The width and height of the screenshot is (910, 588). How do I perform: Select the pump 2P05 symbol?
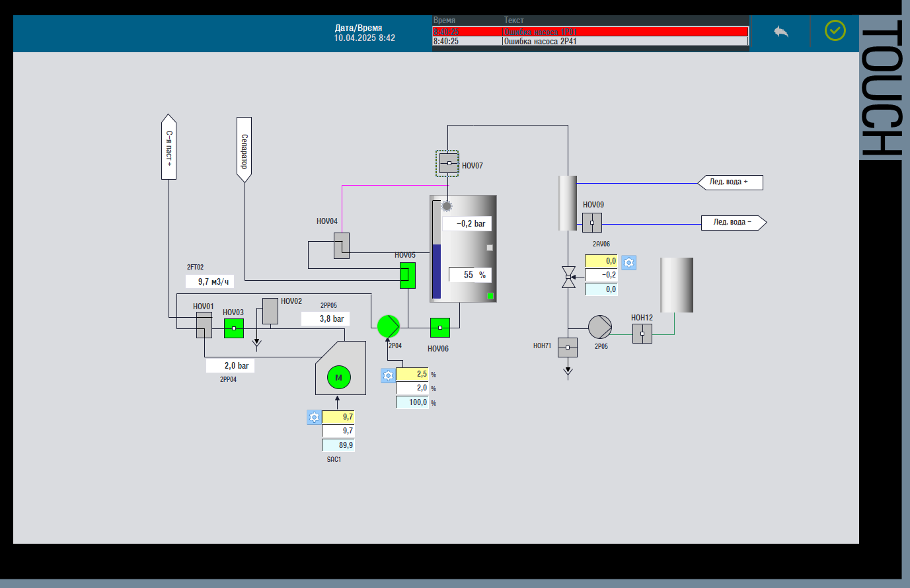coord(599,327)
